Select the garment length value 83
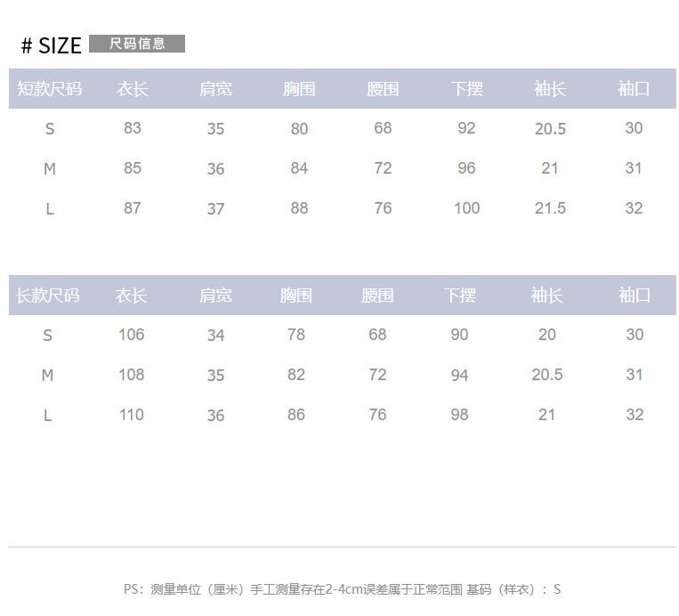This screenshot has height=616, width=679. click(133, 128)
